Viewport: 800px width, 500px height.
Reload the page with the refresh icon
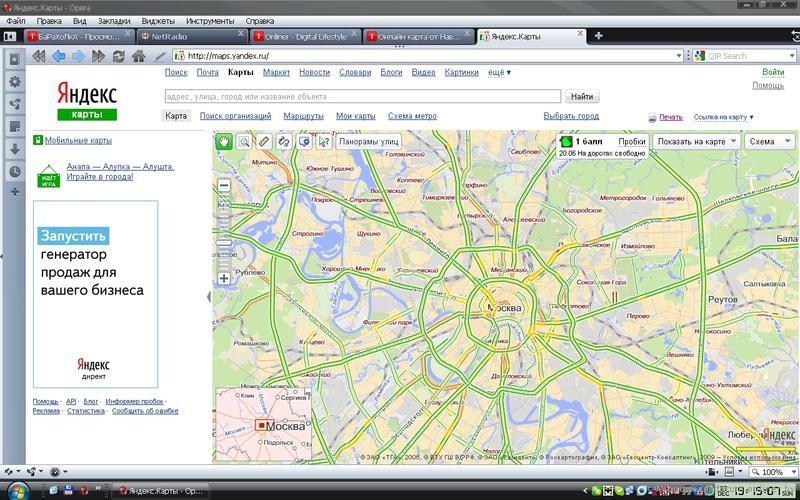[118, 56]
